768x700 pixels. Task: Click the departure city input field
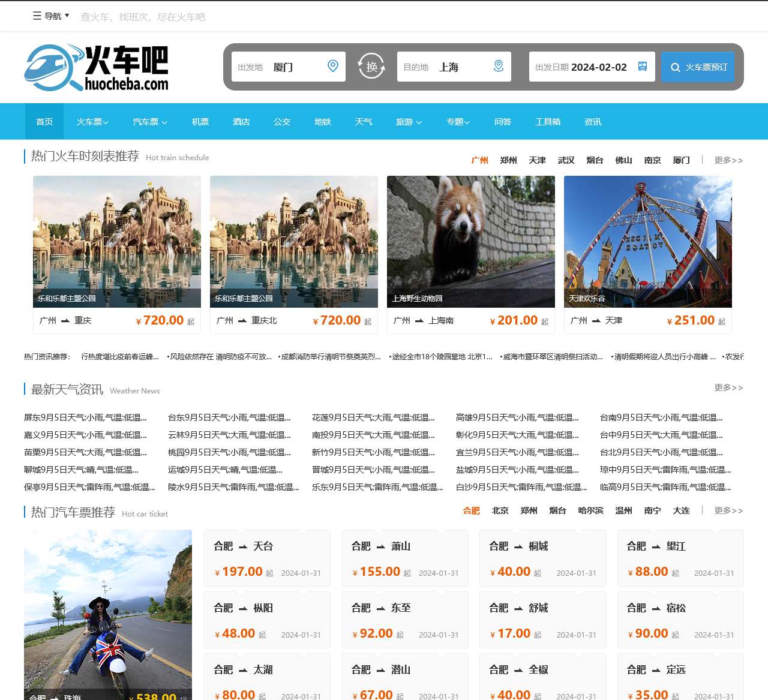point(297,67)
